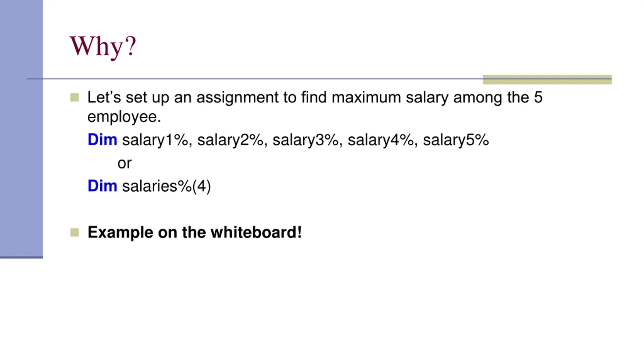Click the word "employee." on the second line

pyautogui.click(x=124, y=117)
